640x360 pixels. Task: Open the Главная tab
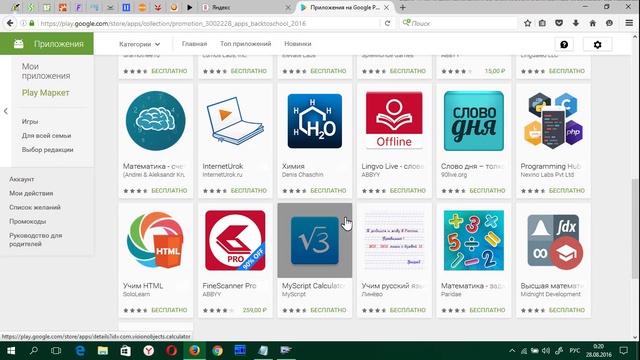(x=194, y=44)
